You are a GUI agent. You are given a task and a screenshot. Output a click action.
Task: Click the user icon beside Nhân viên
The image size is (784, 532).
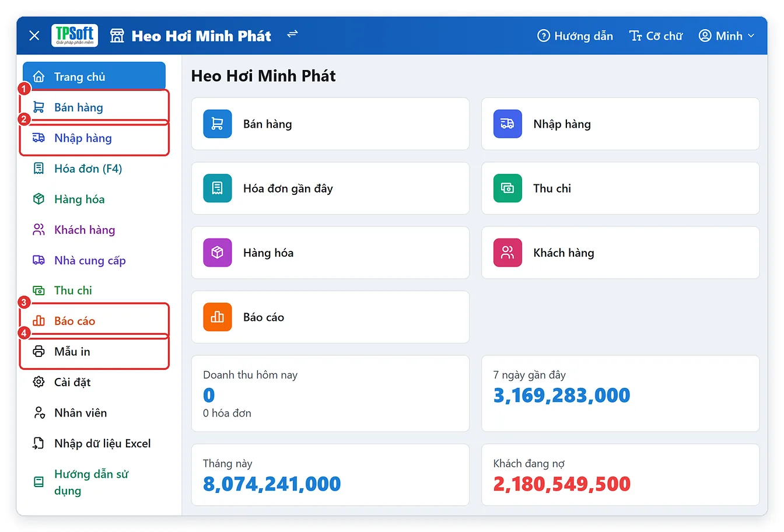pos(38,413)
